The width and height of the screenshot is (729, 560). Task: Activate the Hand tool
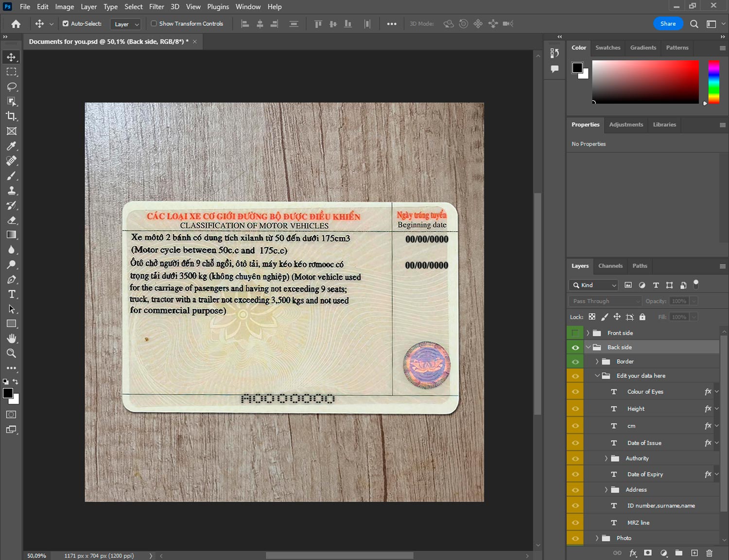[x=11, y=338]
